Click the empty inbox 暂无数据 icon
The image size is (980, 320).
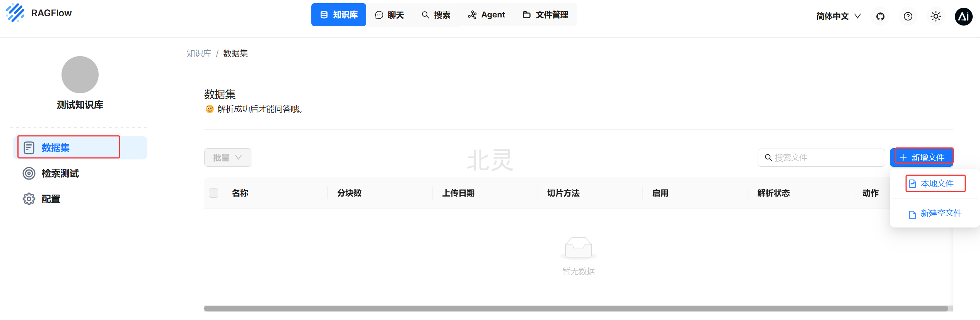pos(579,248)
